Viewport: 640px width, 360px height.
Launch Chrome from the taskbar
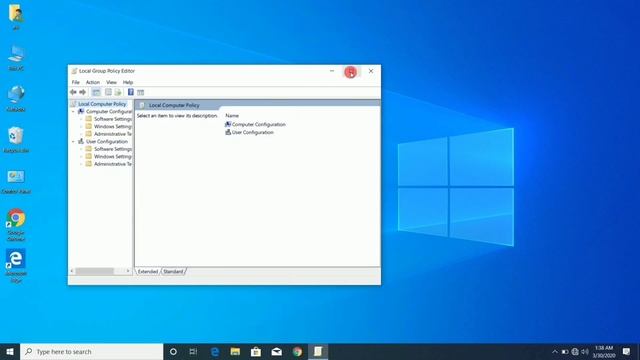coord(298,351)
